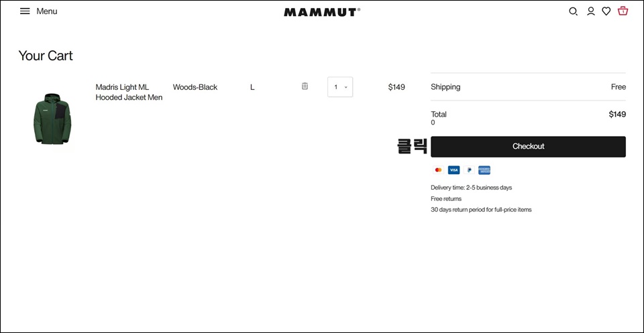Open the user account icon
The height and width of the screenshot is (333, 644).
pos(590,11)
